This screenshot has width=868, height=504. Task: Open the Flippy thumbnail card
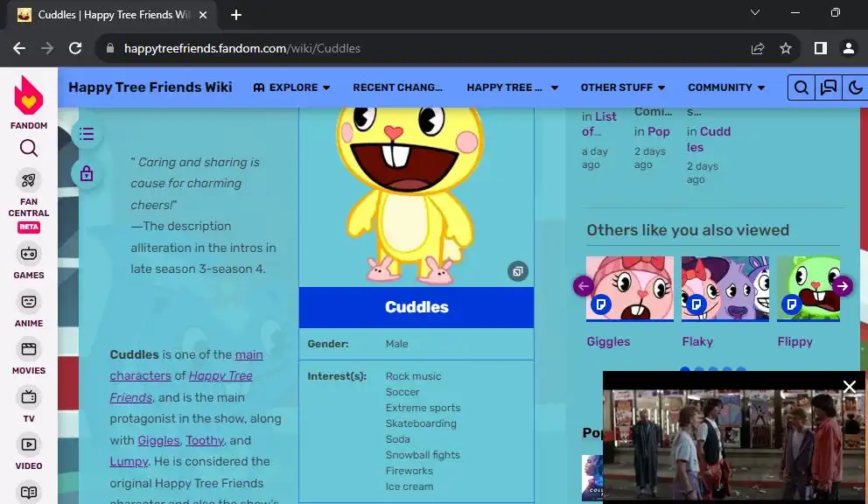(808, 289)
